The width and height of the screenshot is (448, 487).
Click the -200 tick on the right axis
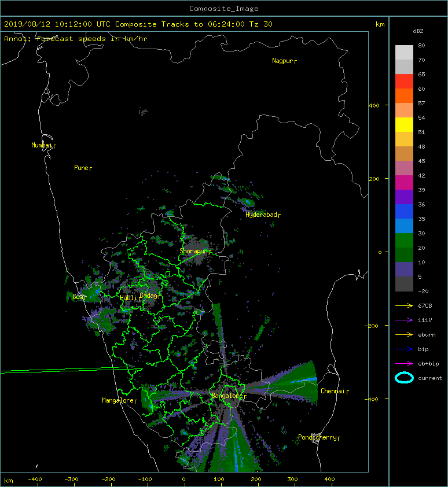pyautogui.click(x=372, y=326)
